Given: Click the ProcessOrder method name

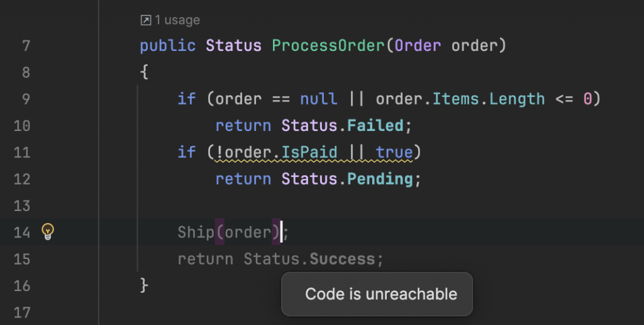Looking at the screenshot, I should [x=328, y=46].
